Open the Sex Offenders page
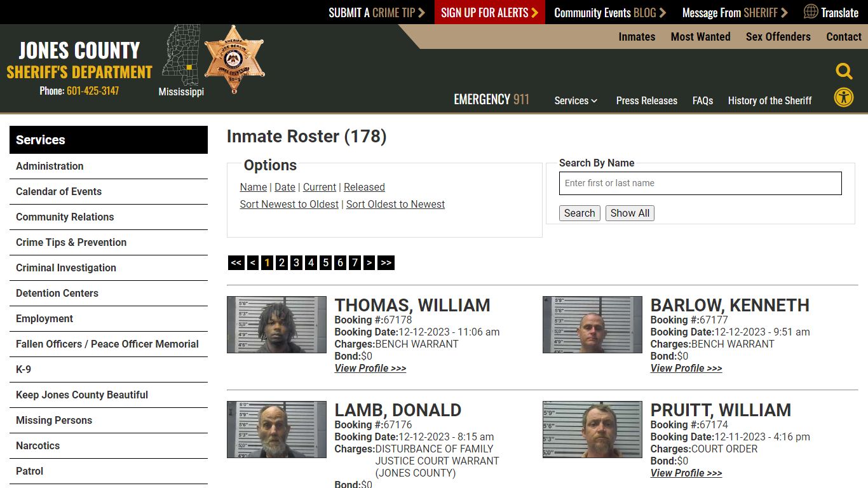This screenshot has width=868, height=488. tap(778, 37)
